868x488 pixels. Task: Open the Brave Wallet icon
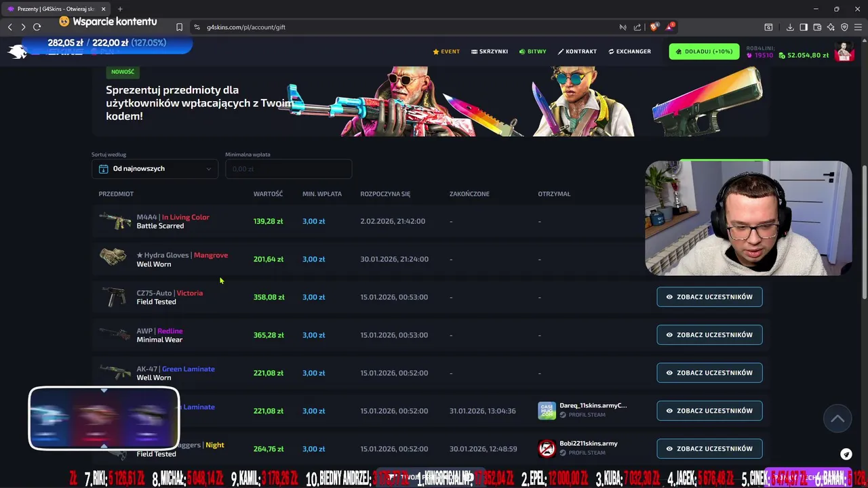click(817, 27)
